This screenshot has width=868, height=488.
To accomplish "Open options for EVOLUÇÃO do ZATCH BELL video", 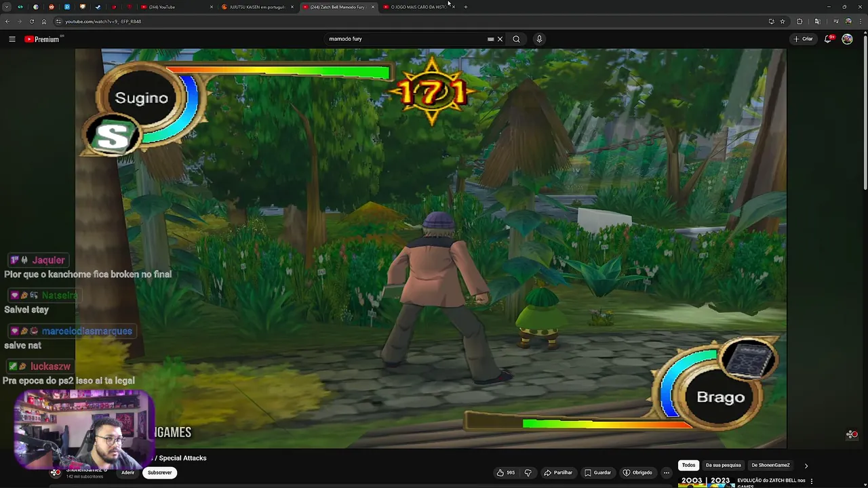I will (812, 481).
